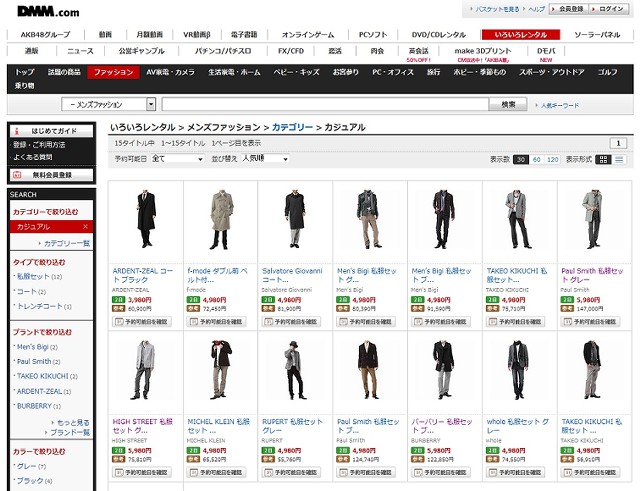The image size is (640, 491).
Task: Open the f-mode trench coat thumbnail
Action: point(221,220)
